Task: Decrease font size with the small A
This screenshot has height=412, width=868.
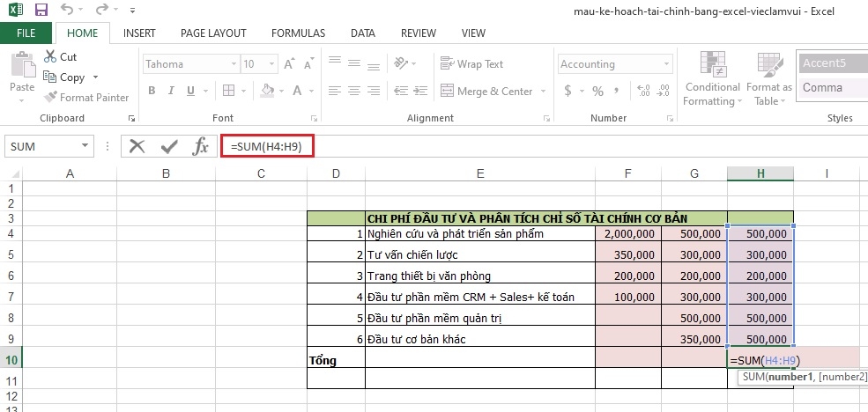Action: click(308, 64)
